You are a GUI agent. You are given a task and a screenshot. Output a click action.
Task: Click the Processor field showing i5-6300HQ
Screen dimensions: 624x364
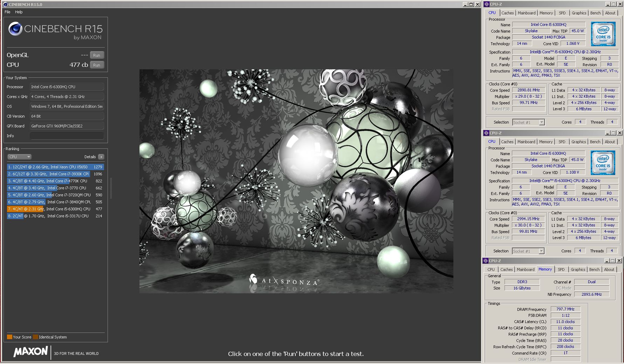pos(67,87)
